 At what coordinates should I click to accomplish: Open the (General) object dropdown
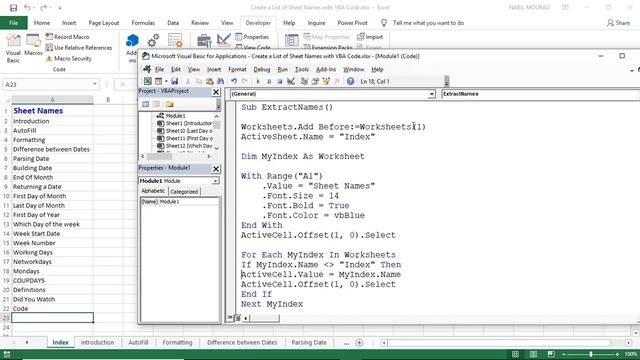point(431,94)
